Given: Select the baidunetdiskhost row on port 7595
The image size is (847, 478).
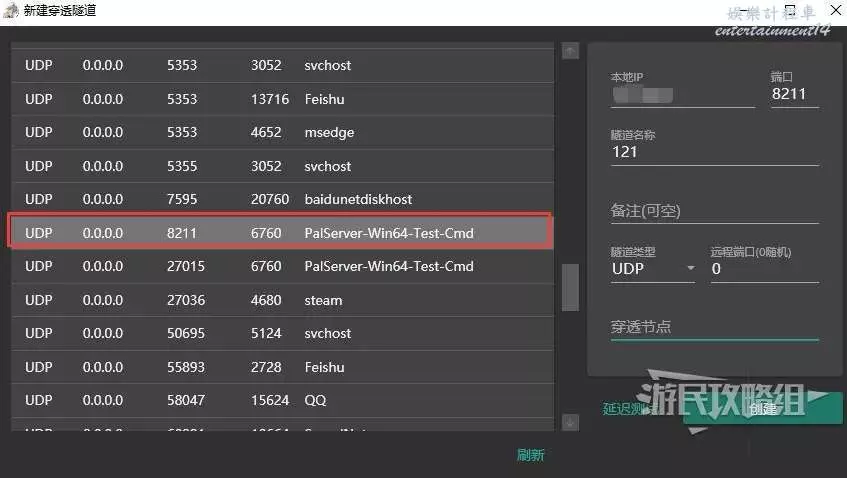Looking at the screenshot, I should click(x=280, y=200).
